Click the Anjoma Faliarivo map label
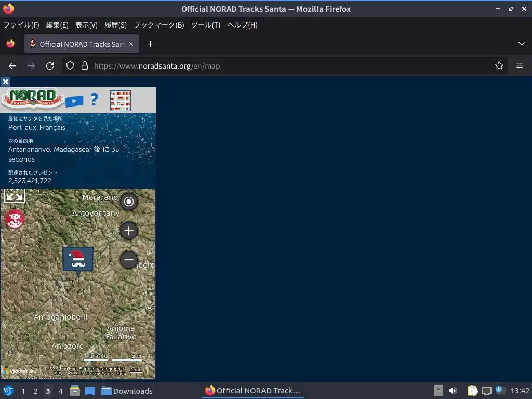The width and height of the screenshot is (532, 399). (x=121, y=332)
